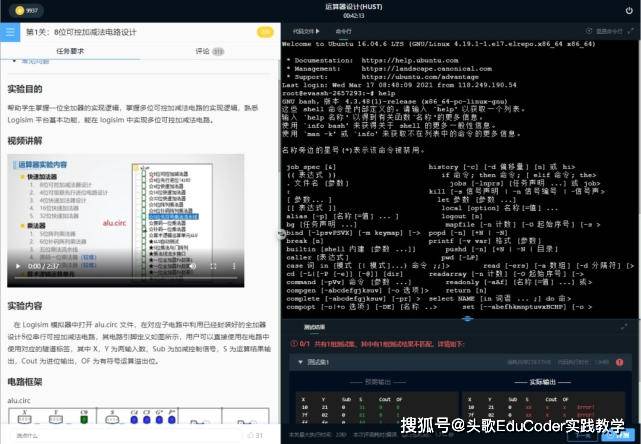This screenshot has height=444, width=641.
Task: Open the video more-options menu
Action: (x=234, y=266)
